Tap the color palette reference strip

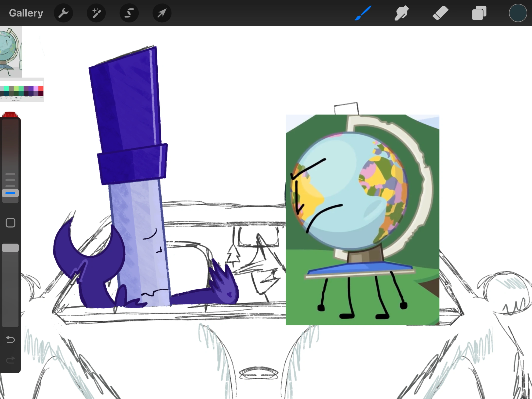point(22,90)
